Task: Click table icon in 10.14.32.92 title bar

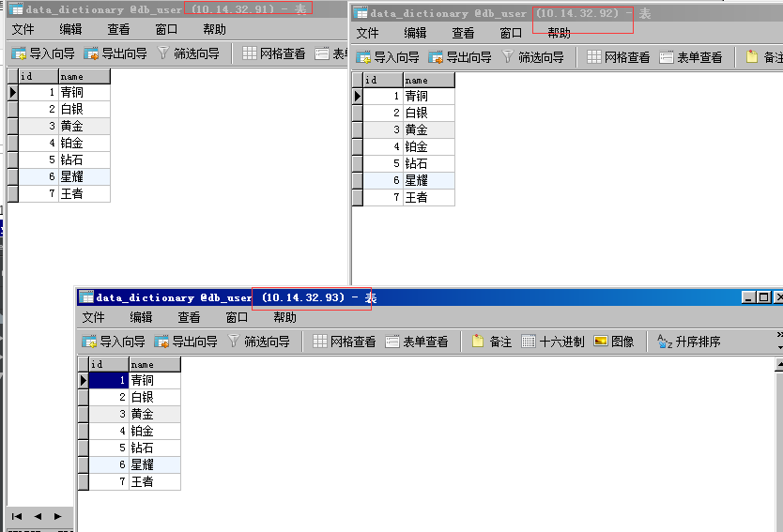Action: (361, 13)
